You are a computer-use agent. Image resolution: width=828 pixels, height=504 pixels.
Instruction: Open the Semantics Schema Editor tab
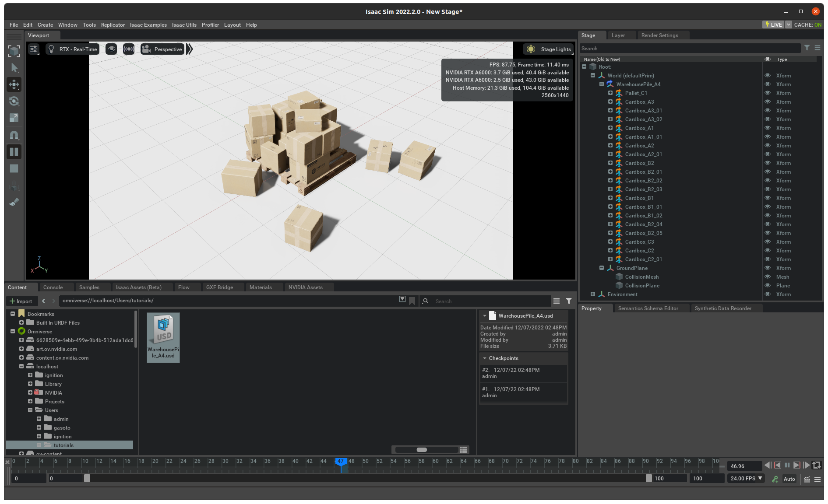coord(648,308)
